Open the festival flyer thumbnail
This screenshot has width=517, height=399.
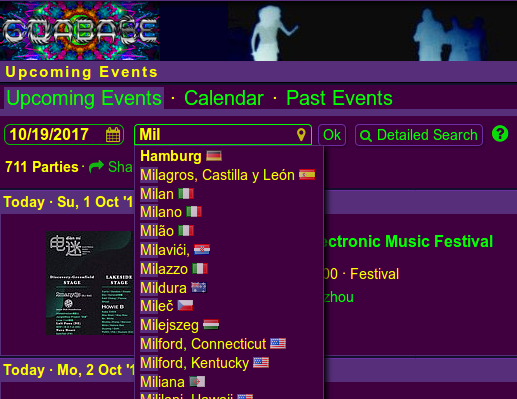(90, 283)
